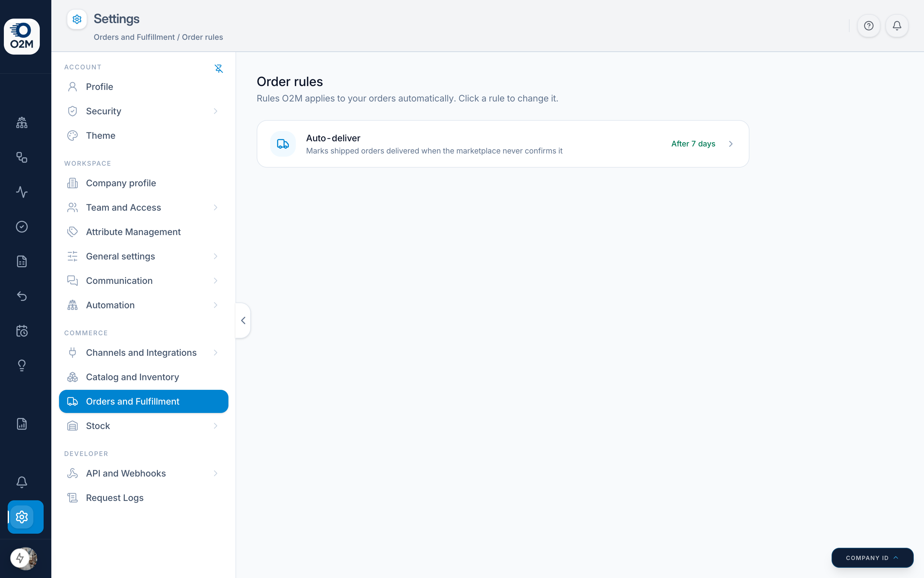This screenshot has height=578, width=924.
Task: Open the check-circle icon in left rail
Action: (x=22, y=227)
